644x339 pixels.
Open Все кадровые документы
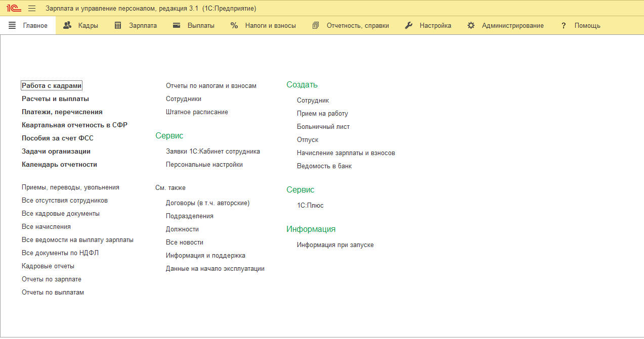point(61,214)
